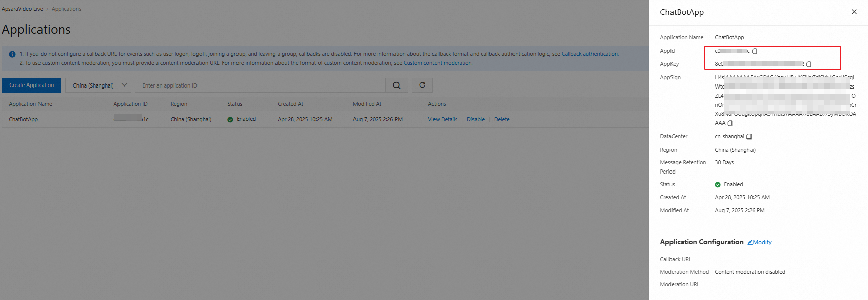
Task: Select ChatBotApp name in the table row
Action: tap(23, 120)
